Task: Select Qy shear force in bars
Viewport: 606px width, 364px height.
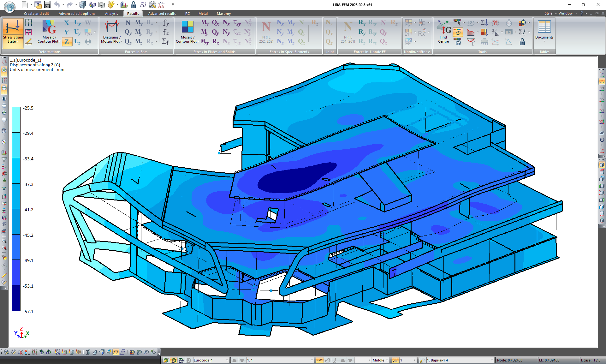Action: point(128,32)
